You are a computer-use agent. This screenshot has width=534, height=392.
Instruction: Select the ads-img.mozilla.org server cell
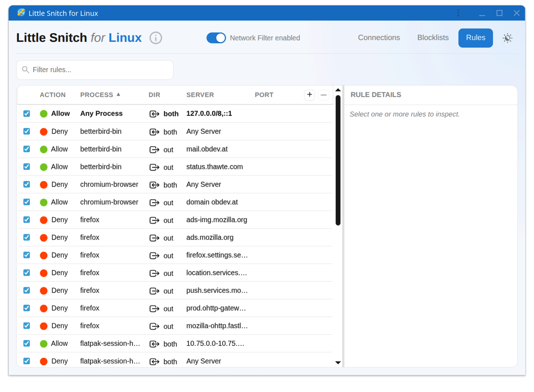coord(216,220)
